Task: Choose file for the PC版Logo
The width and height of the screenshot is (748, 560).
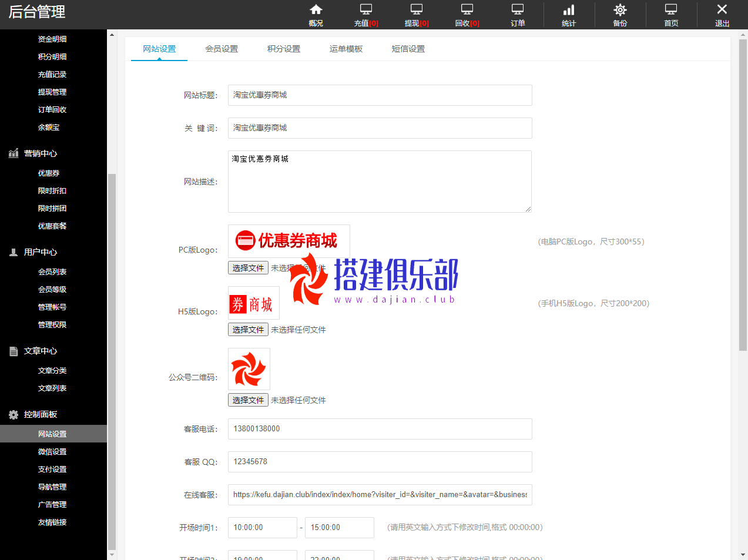Action: 248,267
